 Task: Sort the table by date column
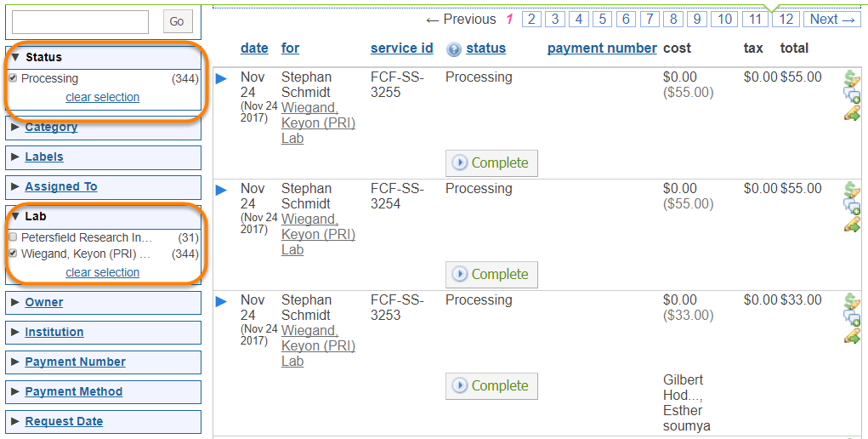point(254,48)
